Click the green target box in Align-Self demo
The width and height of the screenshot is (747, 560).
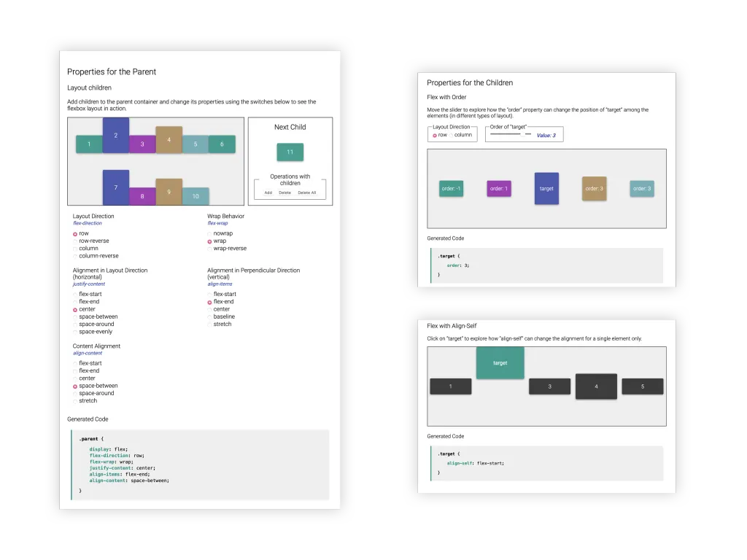(x=500, y=363)
